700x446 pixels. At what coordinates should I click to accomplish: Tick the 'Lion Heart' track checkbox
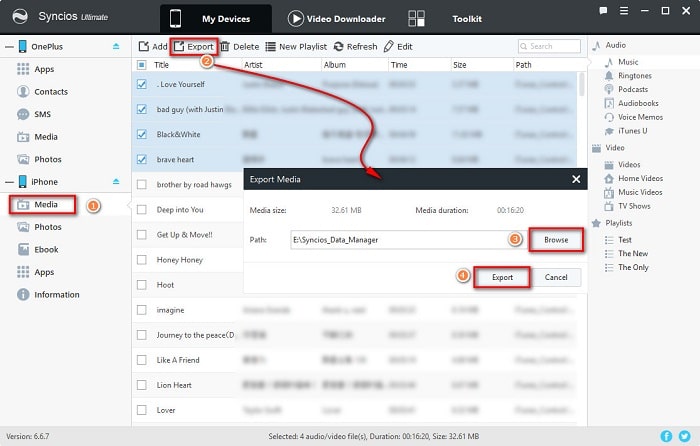coord(141,385)
